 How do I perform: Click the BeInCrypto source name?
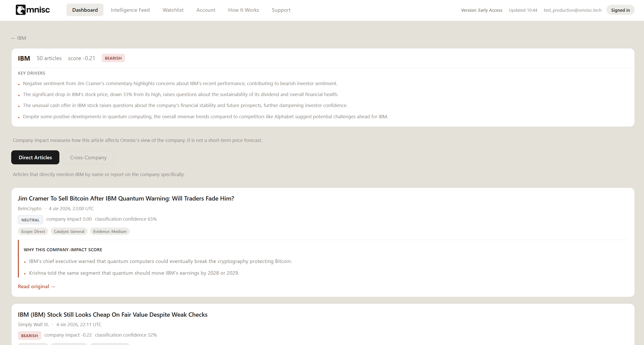(x=30, y=209)
